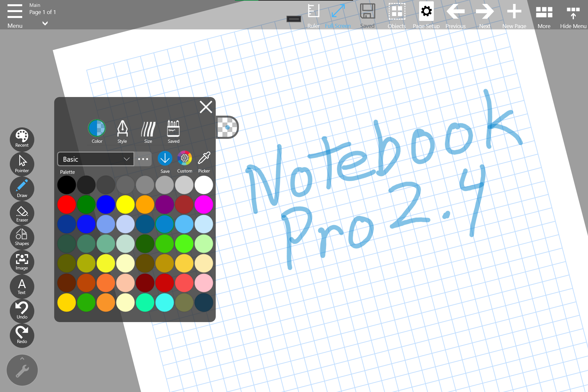This screenshot has height=392, width=588.
Task: Pick the orange swatch in second row
Action: point(145,204)
